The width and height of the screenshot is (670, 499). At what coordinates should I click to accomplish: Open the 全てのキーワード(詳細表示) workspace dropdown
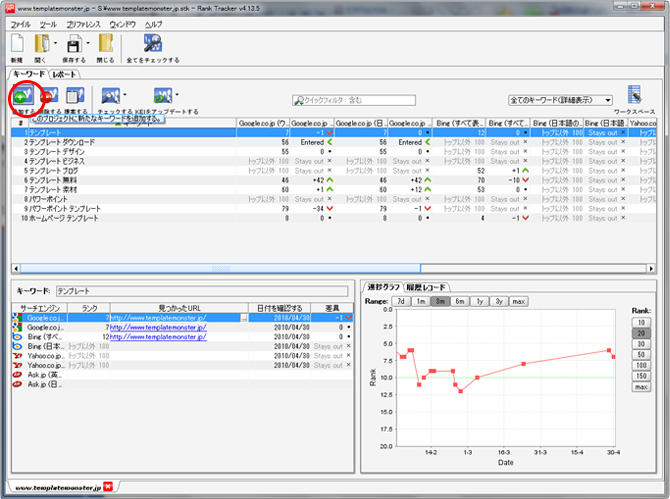pyautogui.click(x=560, y=100)
